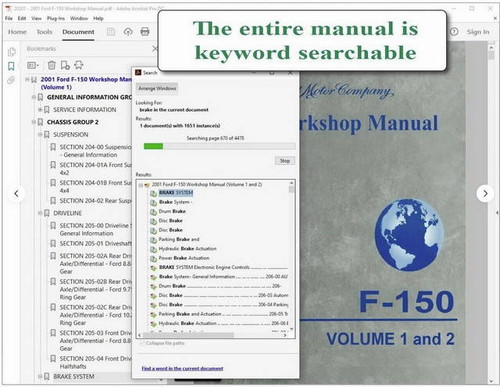The width and height of the screenshot is (500, 387).
Task: Click Find Current Bookmark icon
Action: pos(79,65)
